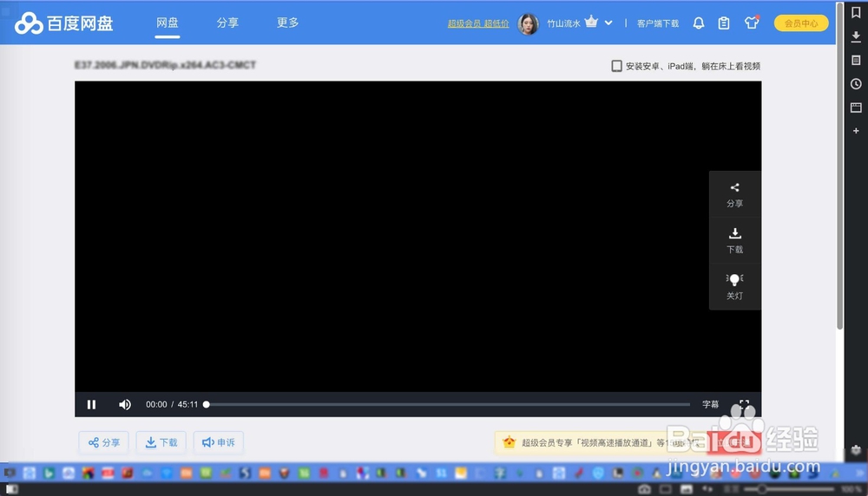Click the crown icon beside 竹山流水
Viewport: 868px width, 496px height.
coord(591,23)
